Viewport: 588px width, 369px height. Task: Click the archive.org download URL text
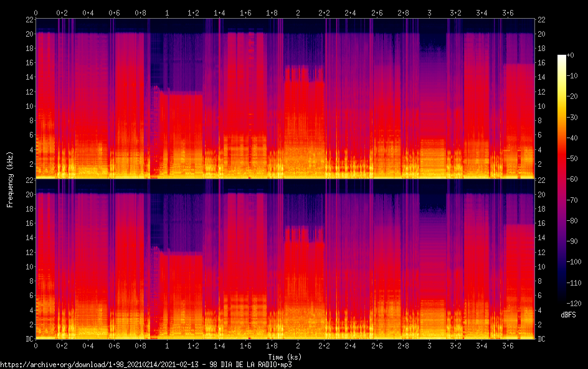tap(146, 365)
